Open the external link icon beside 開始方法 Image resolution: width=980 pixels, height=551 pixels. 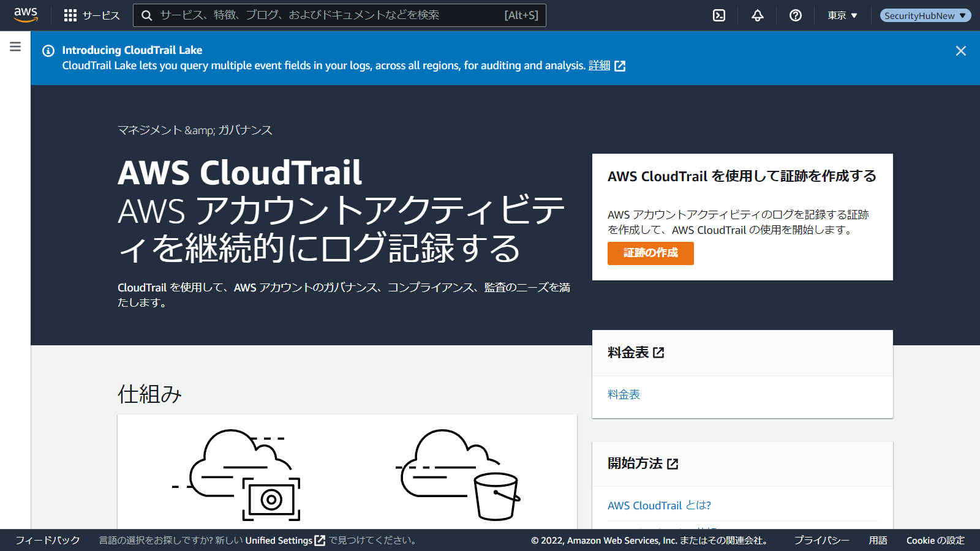(x=673, y=464)
